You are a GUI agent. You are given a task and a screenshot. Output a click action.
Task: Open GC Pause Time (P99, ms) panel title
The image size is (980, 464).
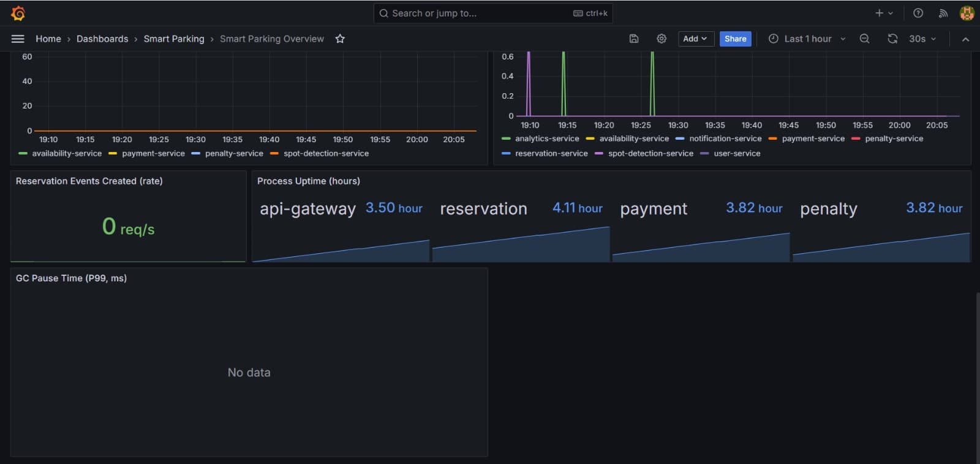pos(71,278)
